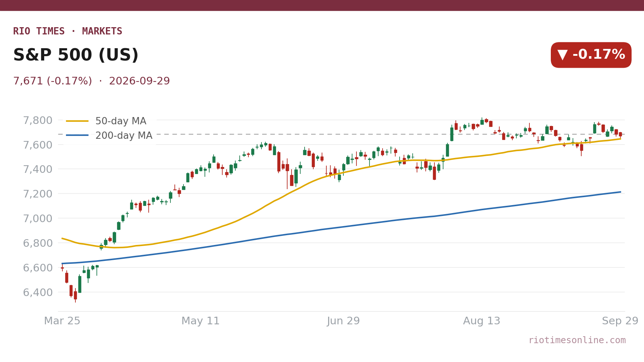Click the 6,400 y-axis label
Image resolution: width=644 pixels, height=362 pixels.
38,292
